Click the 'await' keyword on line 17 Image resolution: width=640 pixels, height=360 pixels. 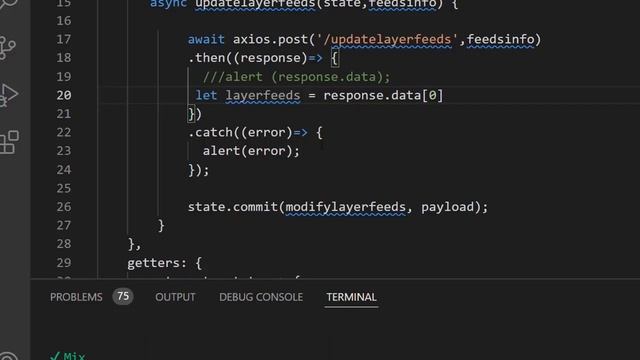(206, 39)
